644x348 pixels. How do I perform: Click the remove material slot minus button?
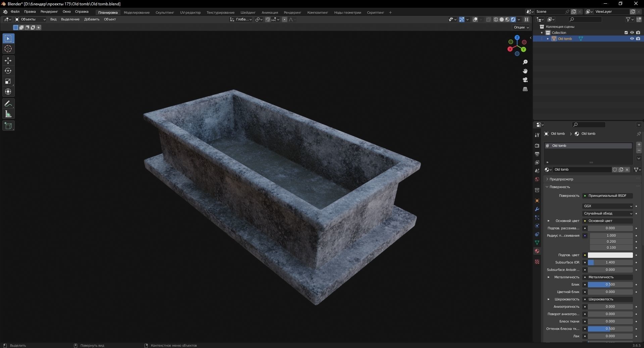coord(639,151)
